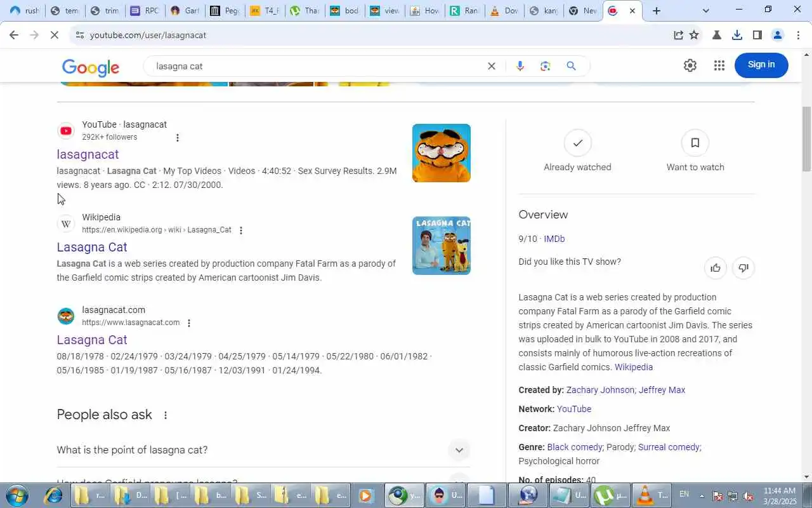Image resolution: width=812 pixels, height=508 pixels.
Task: Open the Chrome profile icon
Action: tap(778, 35)
